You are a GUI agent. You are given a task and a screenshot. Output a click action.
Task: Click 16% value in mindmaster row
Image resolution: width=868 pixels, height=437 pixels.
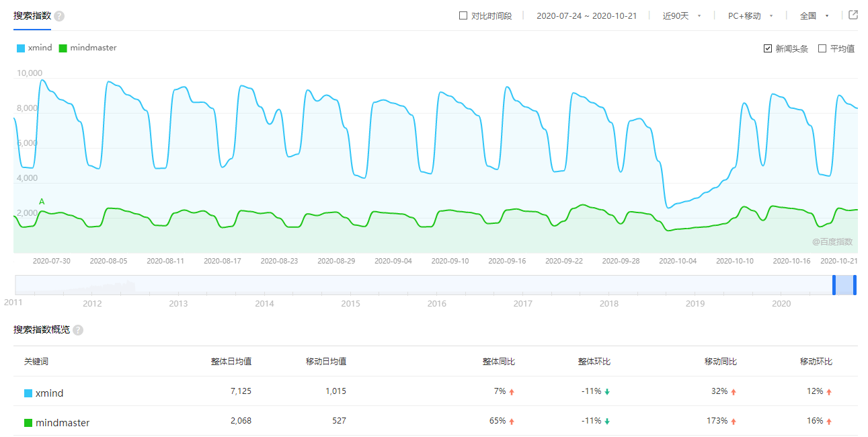(815, 421)
